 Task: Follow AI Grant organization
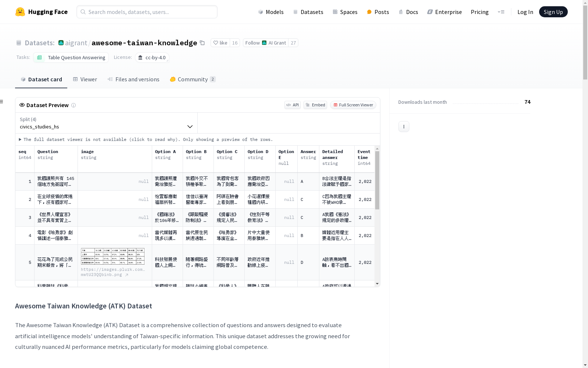(x=266, y=43)
